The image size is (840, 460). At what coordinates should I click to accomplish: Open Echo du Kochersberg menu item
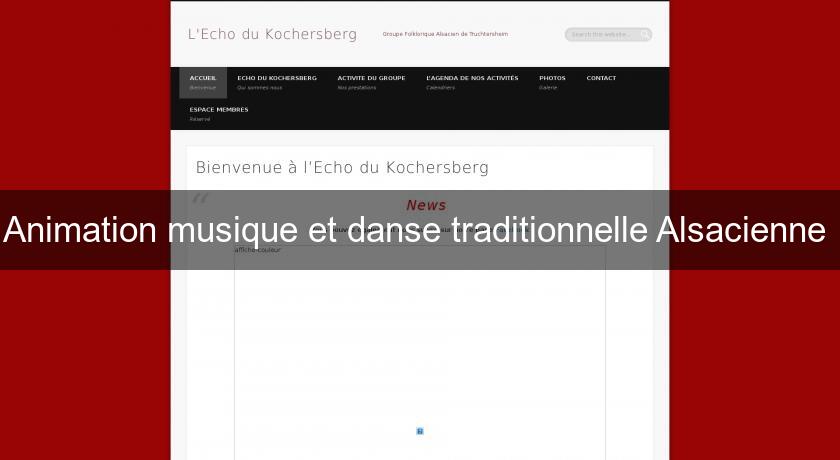(277, 82)
